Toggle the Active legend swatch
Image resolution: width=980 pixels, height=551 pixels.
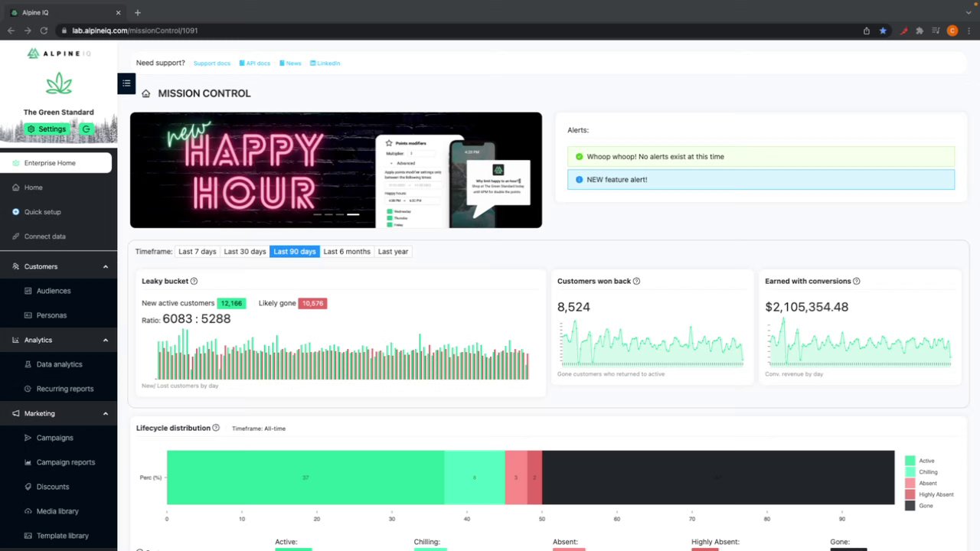(x=910, y=461)
